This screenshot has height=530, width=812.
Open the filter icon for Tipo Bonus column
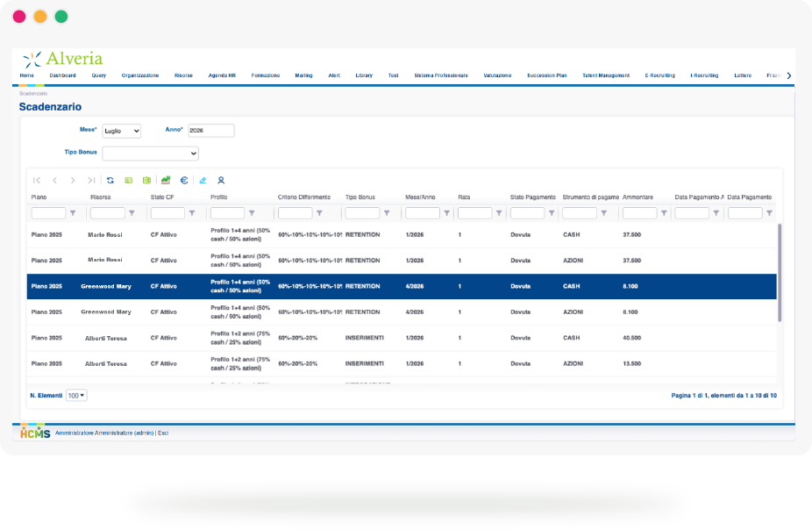pos(386,213)
